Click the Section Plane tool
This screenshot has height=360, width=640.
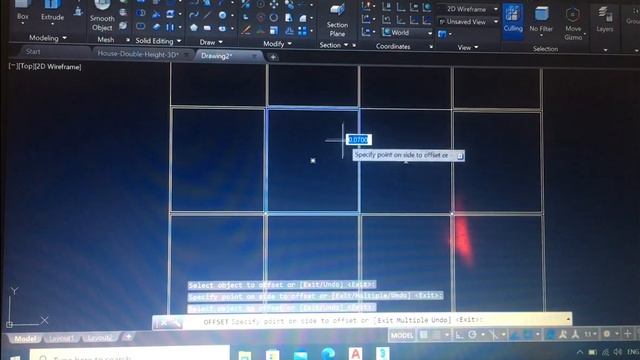[337, 20]
